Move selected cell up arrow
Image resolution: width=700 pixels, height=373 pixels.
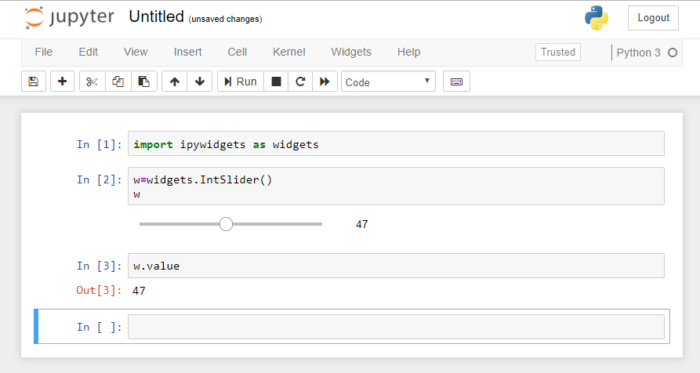pos(175,82)
